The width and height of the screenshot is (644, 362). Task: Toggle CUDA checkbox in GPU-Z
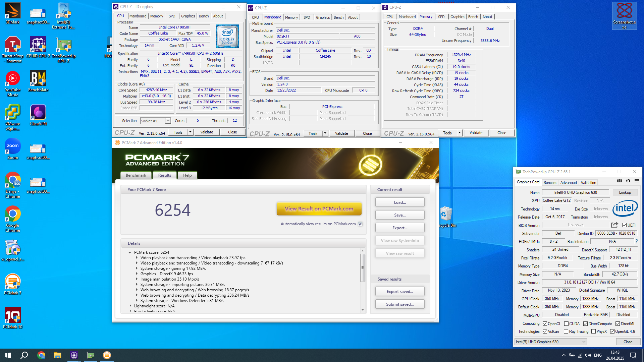[x=566, y=324]
